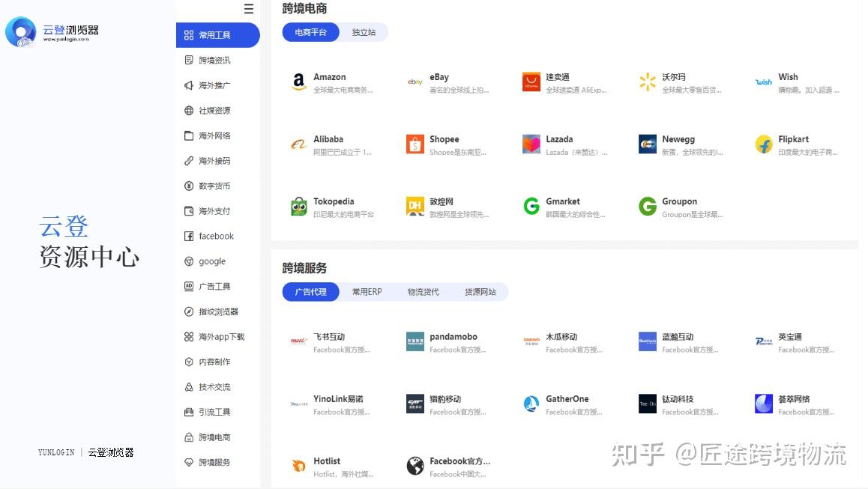Open the Flipkart logo icon
The width and height of the screenshot is (868, 489).
coord(764,145)
